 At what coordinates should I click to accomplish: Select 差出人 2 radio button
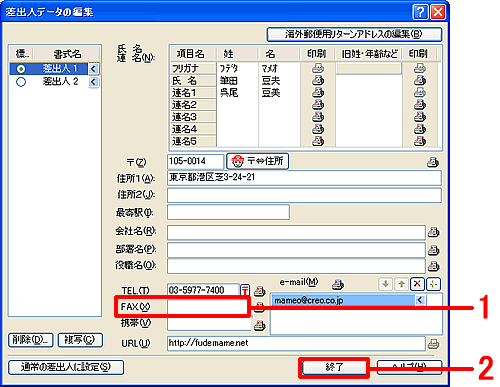(x=21, y=82)
